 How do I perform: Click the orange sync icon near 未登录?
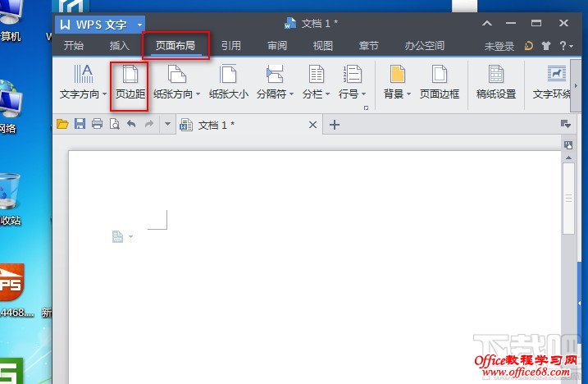pyautogui.click(x=528, y=46)
